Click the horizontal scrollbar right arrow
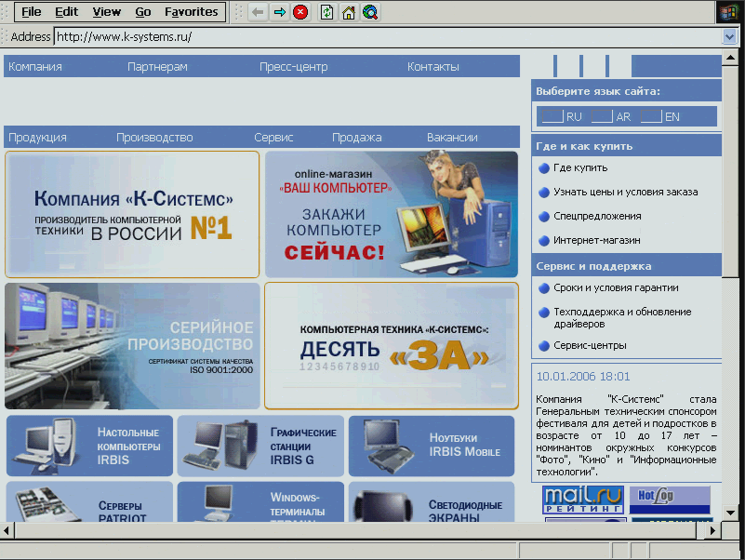This screenshot has height=560, width=745. [712, 530]
